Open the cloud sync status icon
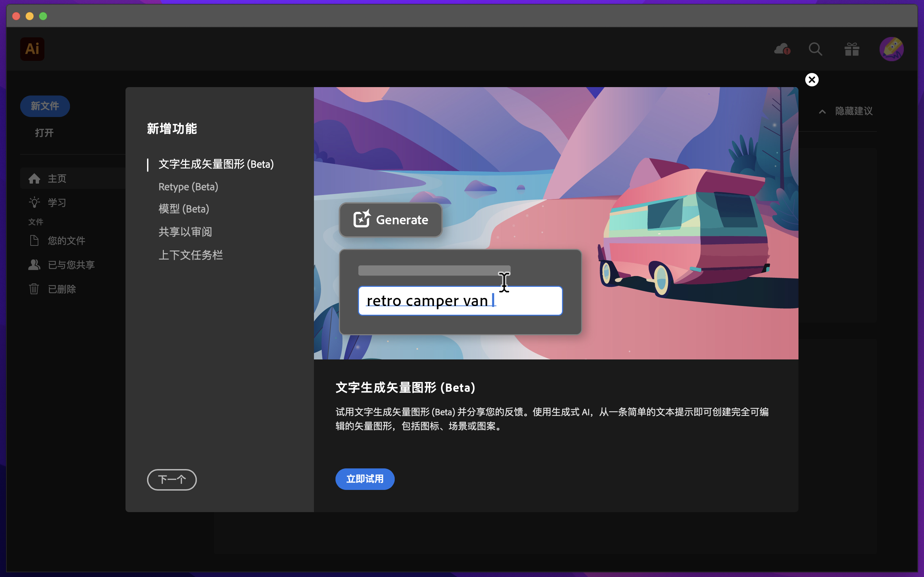 click(x=782, y=49)
